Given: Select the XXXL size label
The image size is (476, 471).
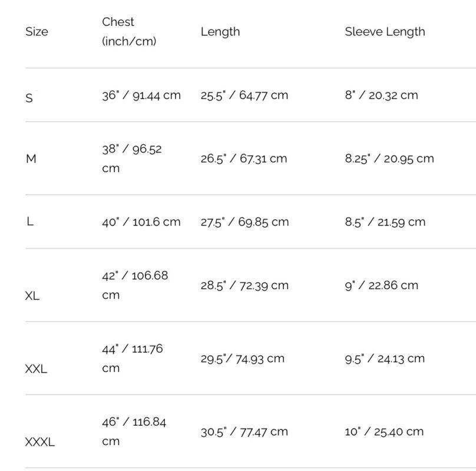Looking at the screenshot, I should (x=40, y=442).
